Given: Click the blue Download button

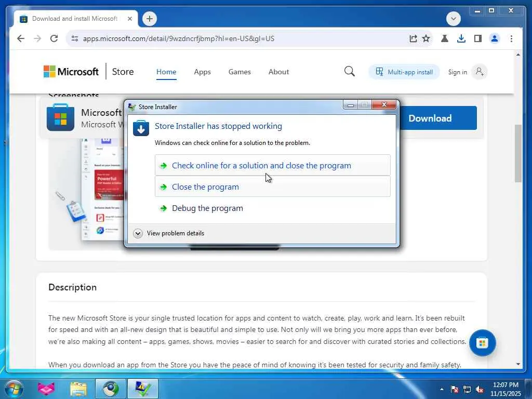Looking at the screenshot, I should [x=437, y=118].
